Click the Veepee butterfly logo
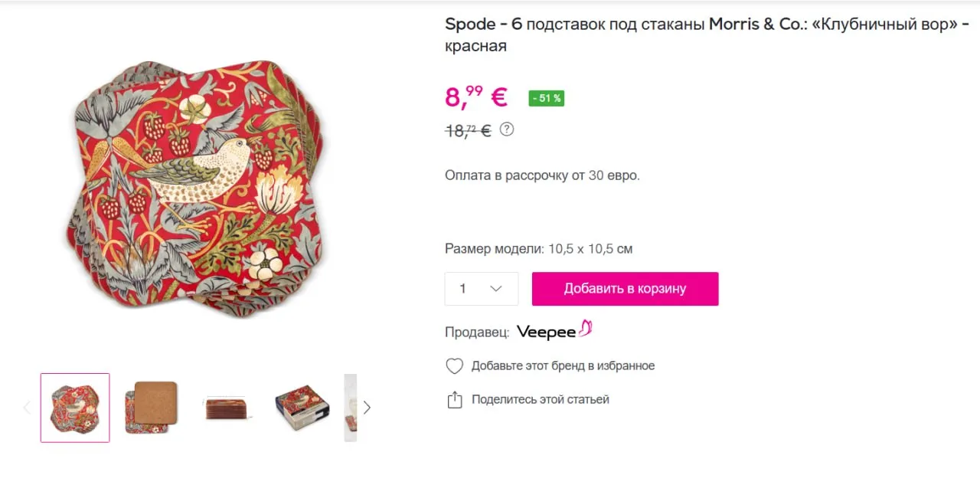The width and height of the screenshot is (980, 485). pyautogui.click(x=555, y=330)
